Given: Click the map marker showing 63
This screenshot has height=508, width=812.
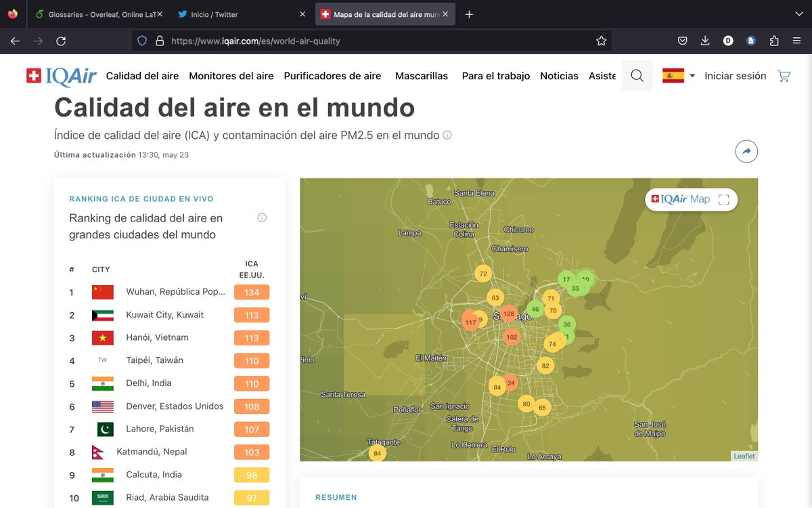Looking at the screenshot, I should tap(495, 297).
